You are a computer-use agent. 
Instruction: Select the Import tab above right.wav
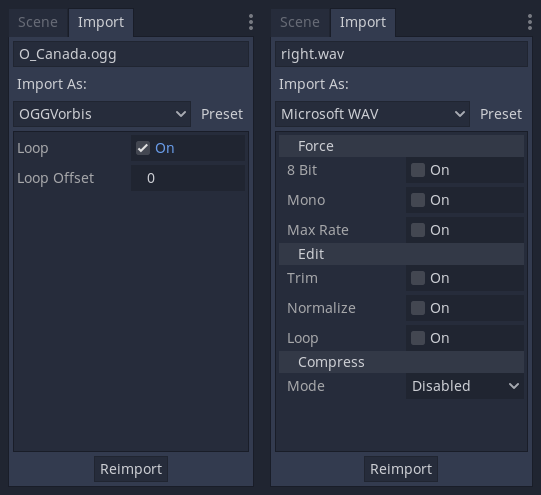[x=363, y=22]
